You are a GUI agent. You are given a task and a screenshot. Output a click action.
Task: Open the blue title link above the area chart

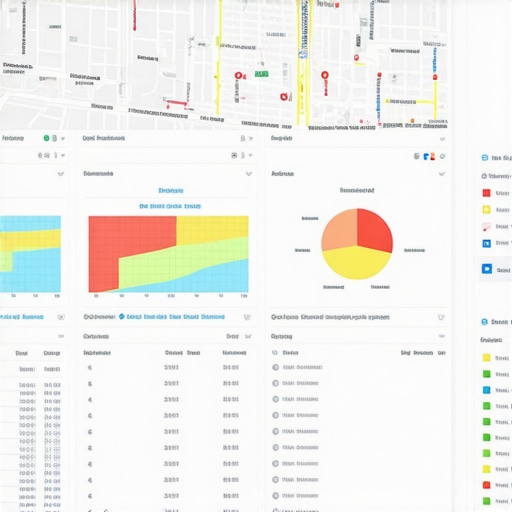point(171,191)
